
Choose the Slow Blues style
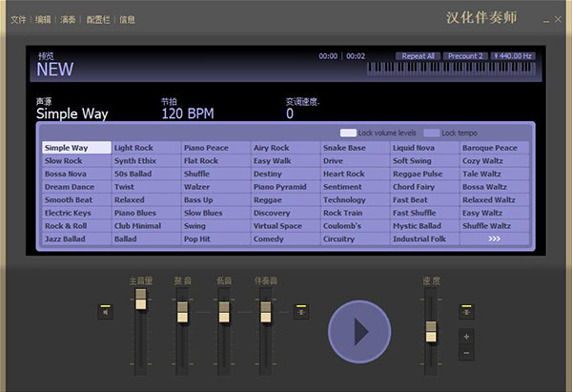click(216, 213)
